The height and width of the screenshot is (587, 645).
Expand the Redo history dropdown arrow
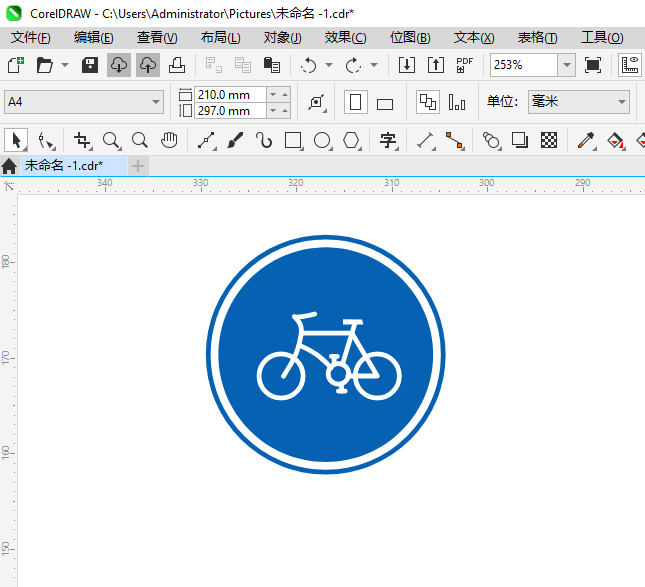point(374,65)
